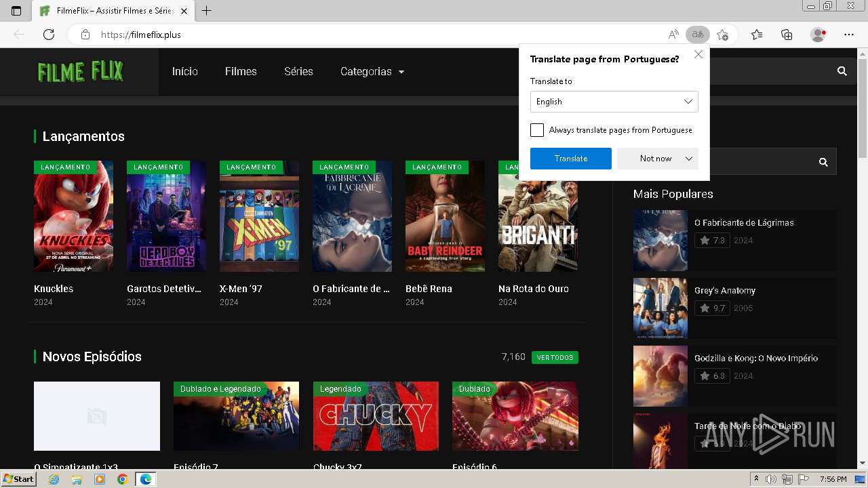Click the Knuckles title link

click(x=54, y=289)
